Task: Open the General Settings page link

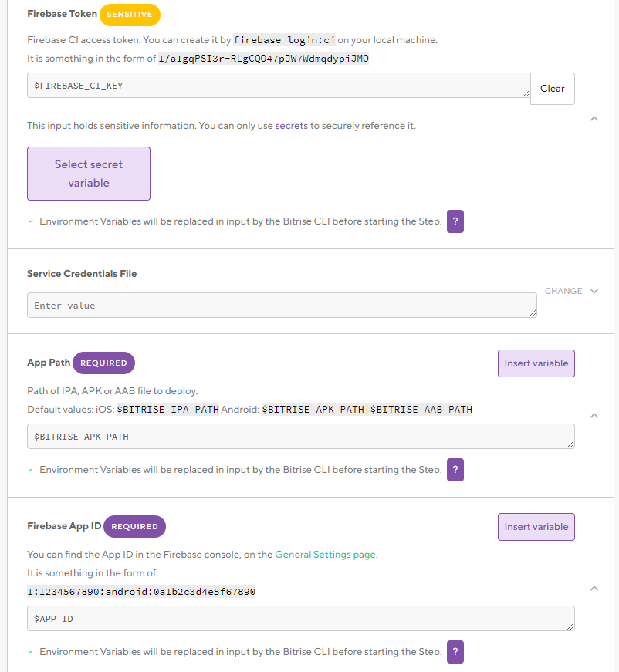Action: pyautogui.click(x=326, y=555)
